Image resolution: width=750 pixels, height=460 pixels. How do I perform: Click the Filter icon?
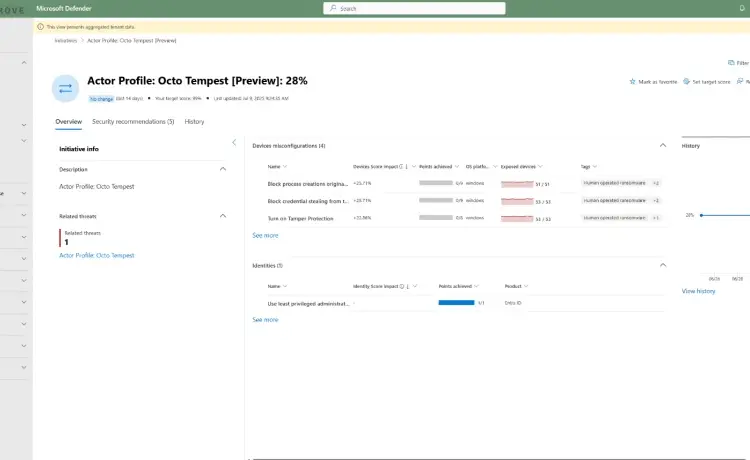coord(731,63)
